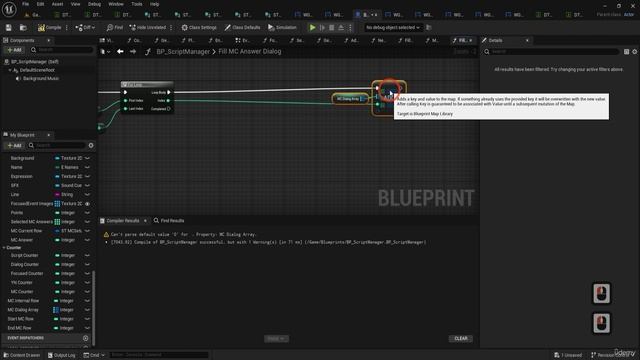The image size is (640, 360).
Task: Toggle visibility of the Background variable
Action: (87, 158)
